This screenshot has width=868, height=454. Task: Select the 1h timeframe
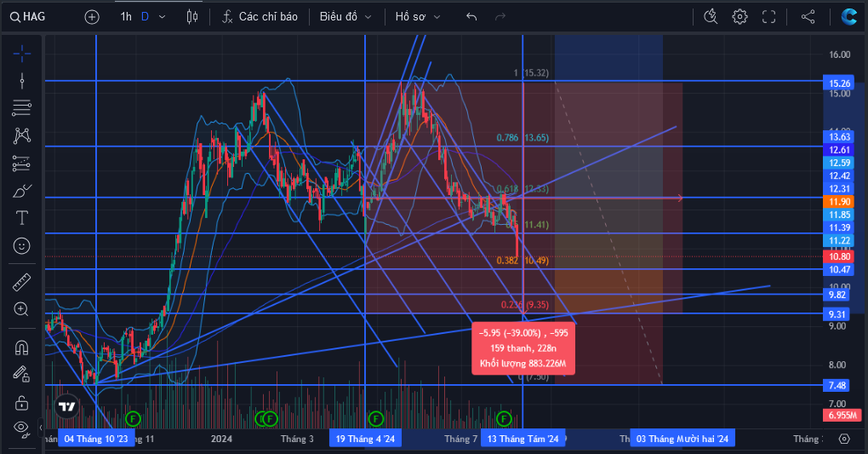point(126,17)
